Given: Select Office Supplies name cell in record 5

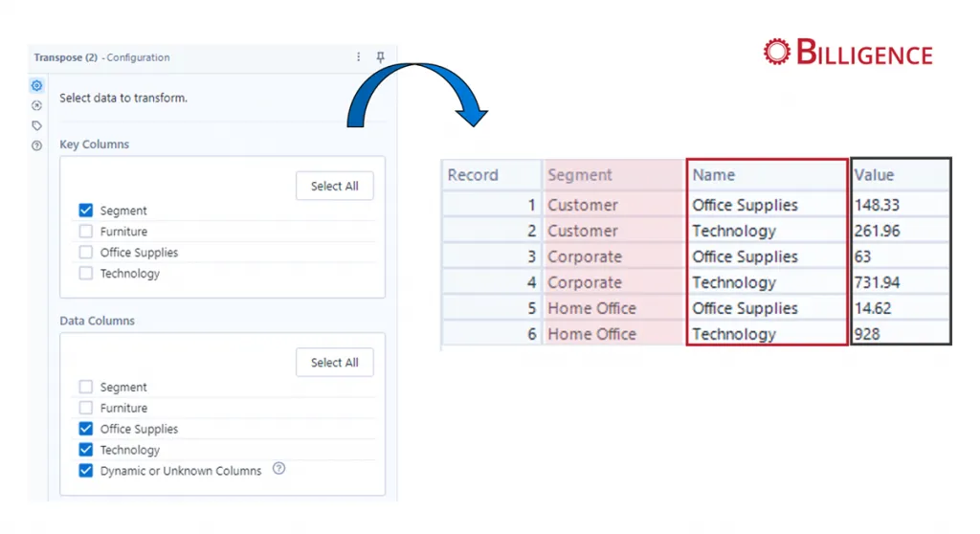Looking at the screenshot, I should tap(768, 307).
